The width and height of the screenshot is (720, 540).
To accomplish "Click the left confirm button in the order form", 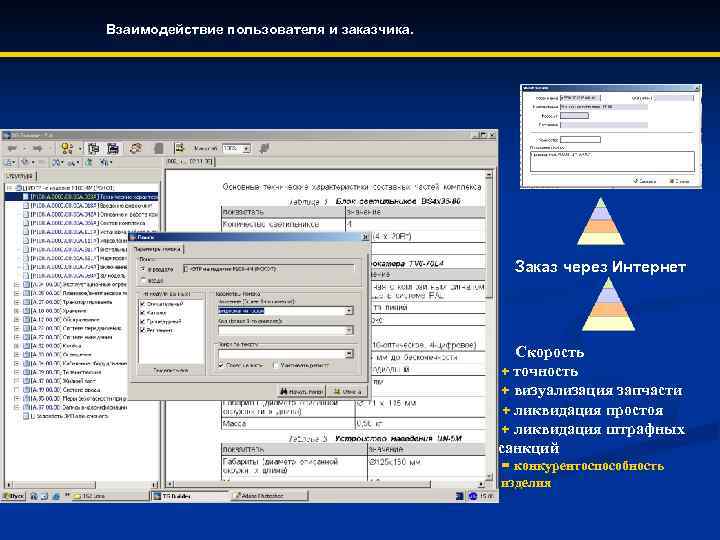I will [x=645, y=181].
